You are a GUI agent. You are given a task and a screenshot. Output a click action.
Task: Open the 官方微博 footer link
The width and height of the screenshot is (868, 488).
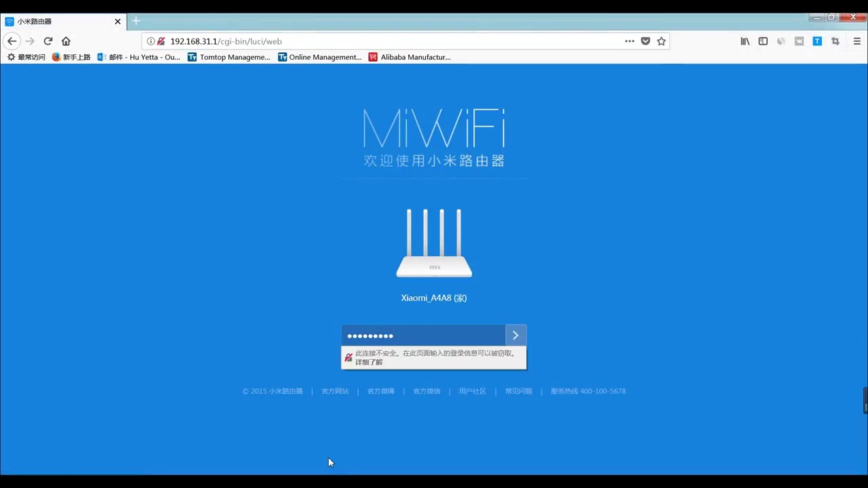point(381,392)
